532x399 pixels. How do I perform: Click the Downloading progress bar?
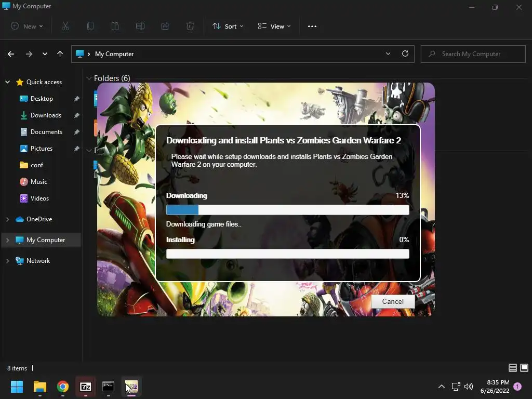[x=288, y=210]
